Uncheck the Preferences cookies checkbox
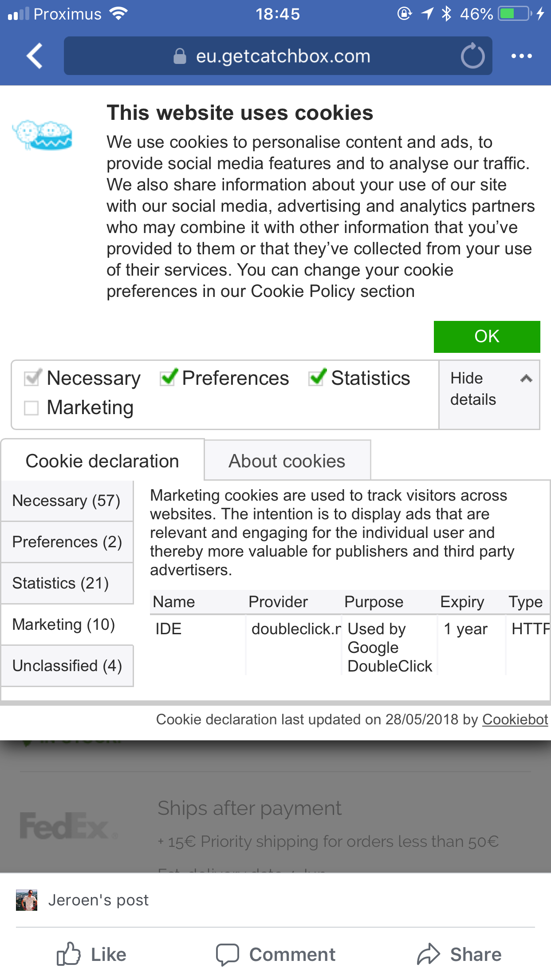This screenshot has width=551, height=980. coord(169,378)
